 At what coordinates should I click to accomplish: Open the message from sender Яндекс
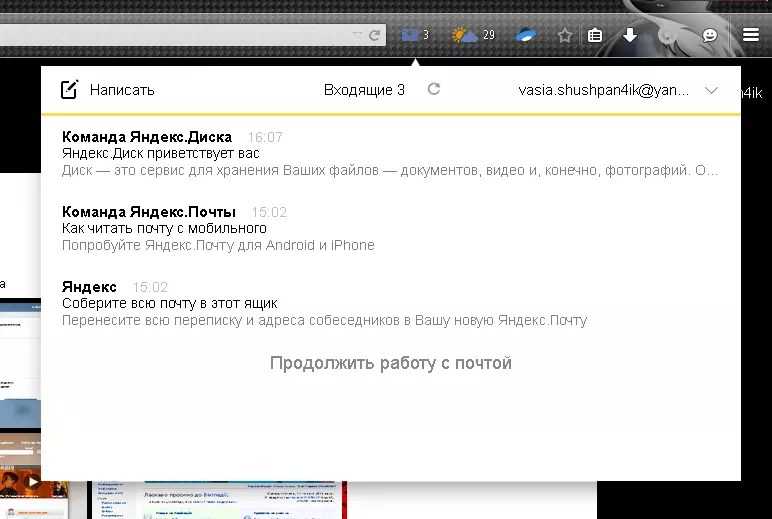(x=89, y=287)
